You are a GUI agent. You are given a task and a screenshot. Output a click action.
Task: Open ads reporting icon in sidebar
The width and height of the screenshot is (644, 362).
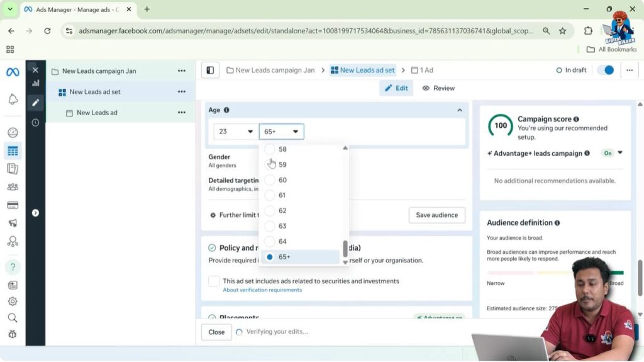(x=13, y=169)
